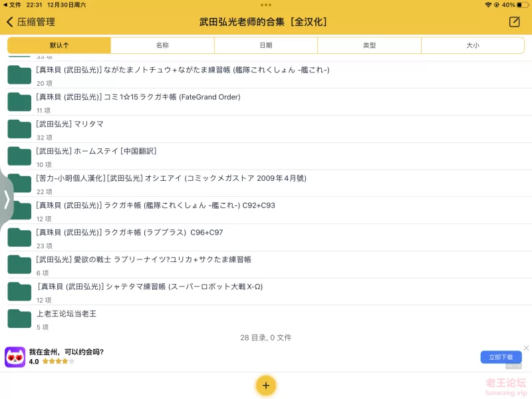
Task: Select the [武田弘光] マリタマ title
Action: pyautogui.click(x=70, y=124)
